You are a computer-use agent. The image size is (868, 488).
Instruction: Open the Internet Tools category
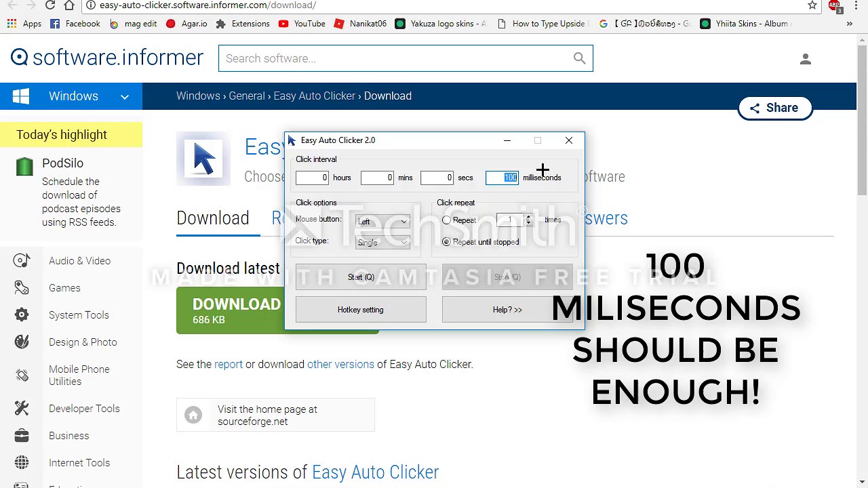[x=79, y=463]
